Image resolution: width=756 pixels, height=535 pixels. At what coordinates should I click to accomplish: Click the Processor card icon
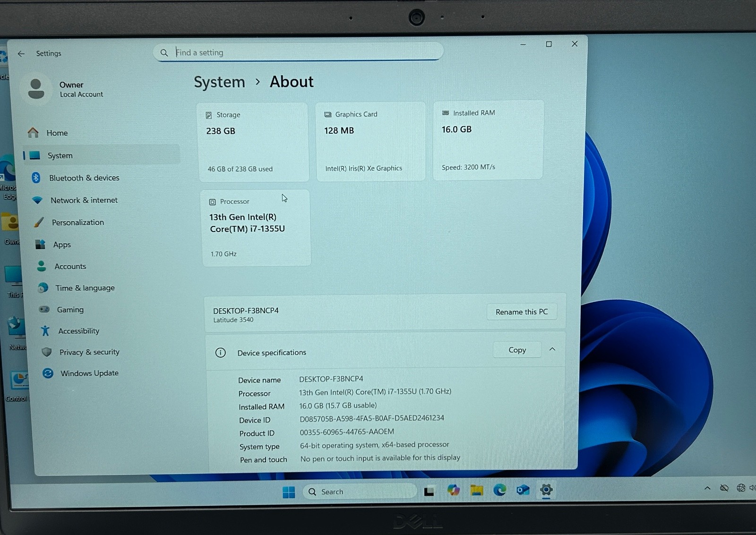pos(212,202)
